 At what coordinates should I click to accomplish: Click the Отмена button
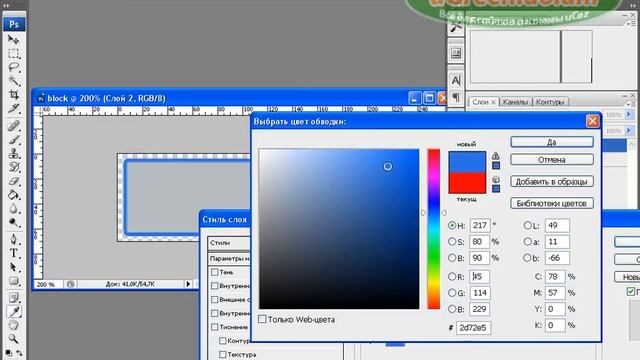[x=552, y=160]
